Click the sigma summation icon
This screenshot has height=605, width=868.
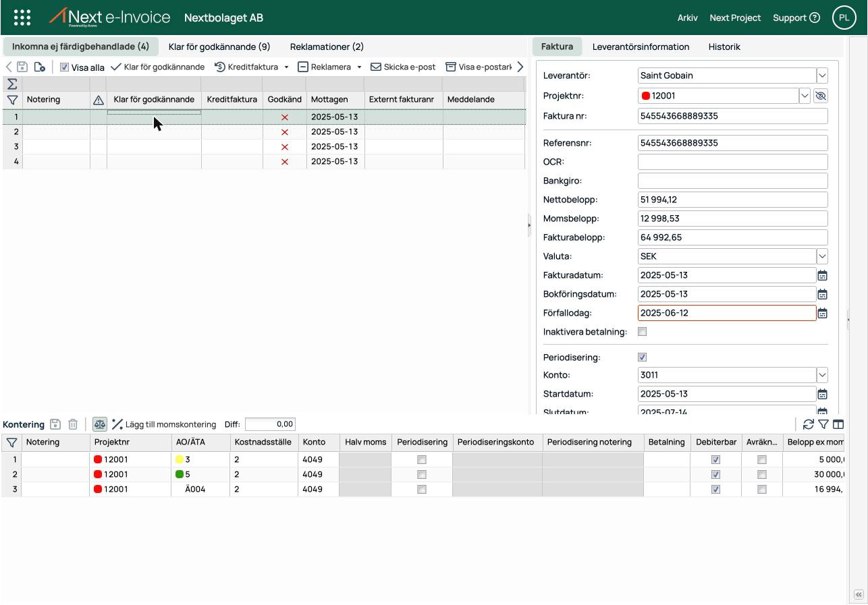tap(12, 84)
